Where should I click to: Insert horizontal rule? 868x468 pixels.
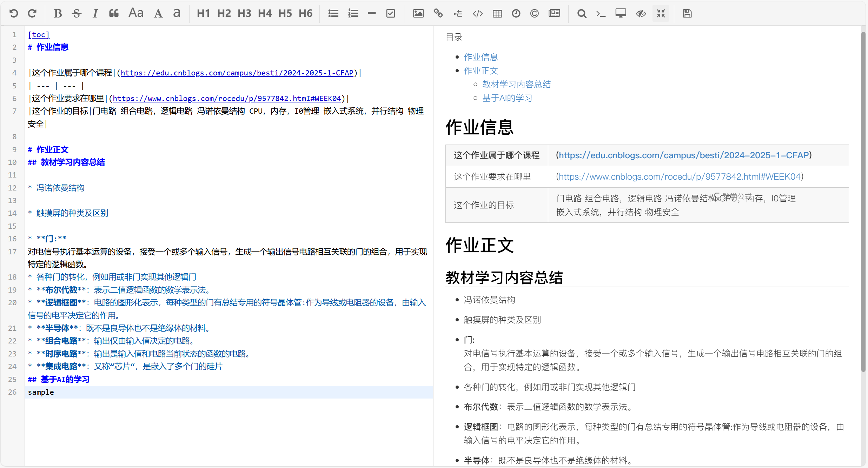[372, 14]
